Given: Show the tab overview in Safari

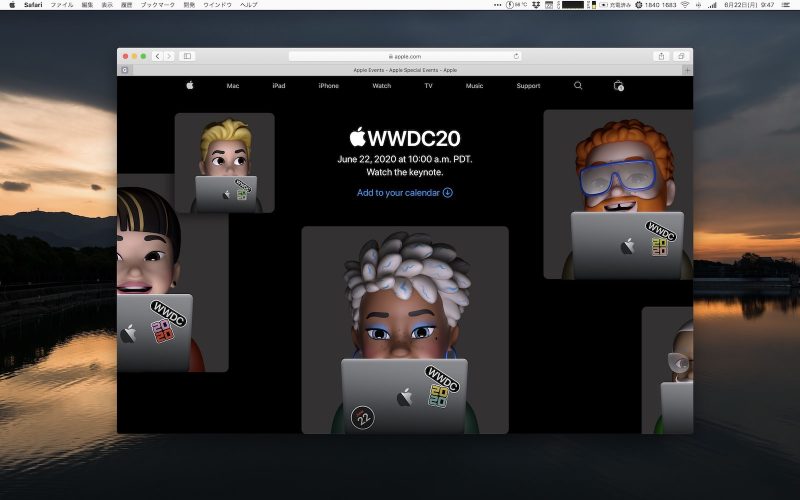Looking at the screenshot, I should [x=681, y=56].
